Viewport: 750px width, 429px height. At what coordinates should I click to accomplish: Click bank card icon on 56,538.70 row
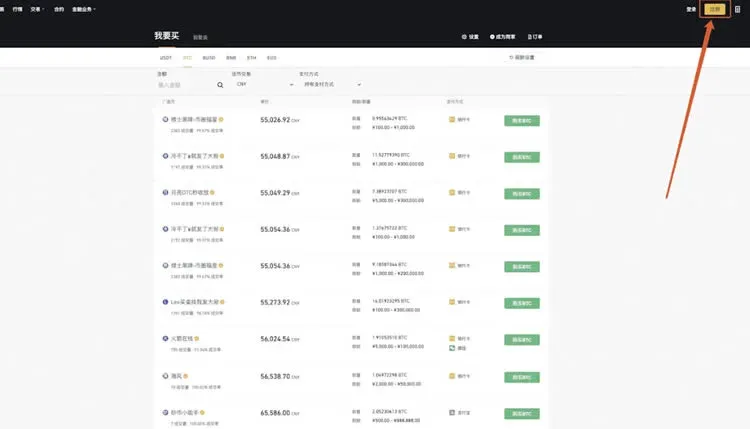[x=452, y=376]
